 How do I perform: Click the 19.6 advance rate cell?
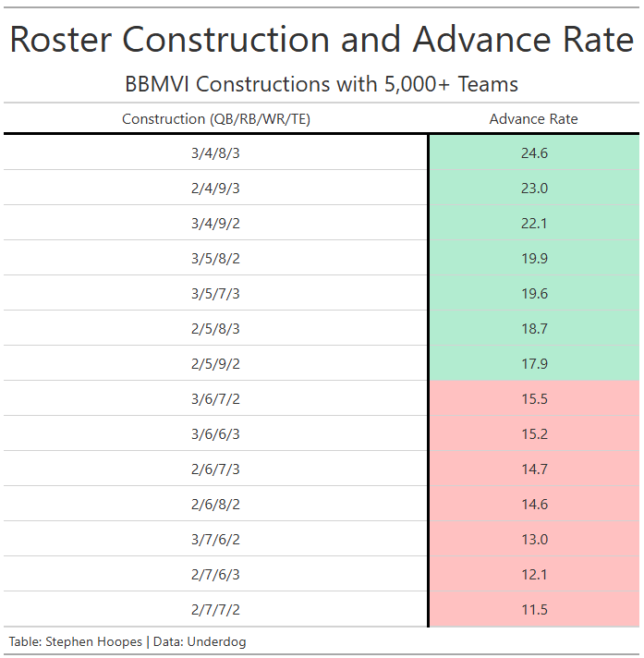coord(534,293)
